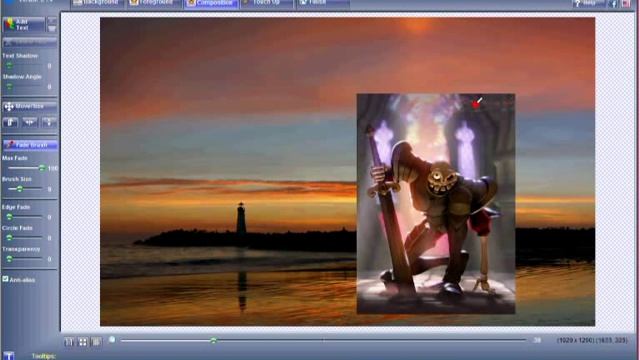Click the fit-to-window zoom icon
The width and height of the screenshot is (640, 360).
pos(82,342)
